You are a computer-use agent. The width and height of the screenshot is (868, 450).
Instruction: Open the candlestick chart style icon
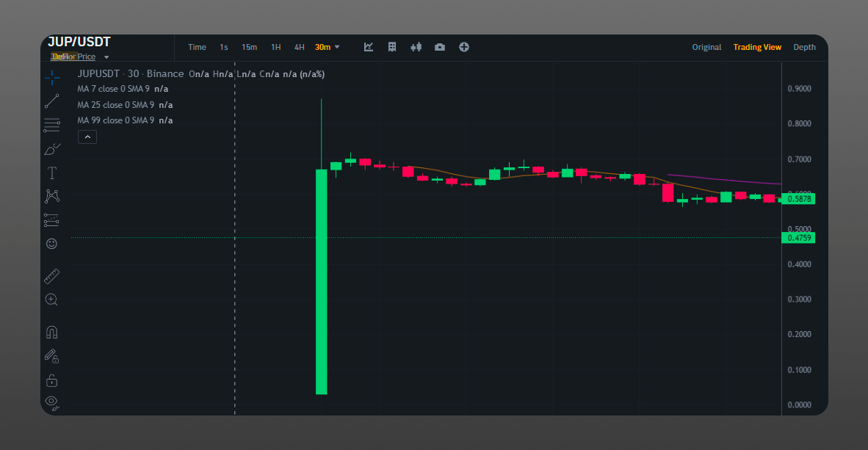pyautogui.click(x=416, y=47)
